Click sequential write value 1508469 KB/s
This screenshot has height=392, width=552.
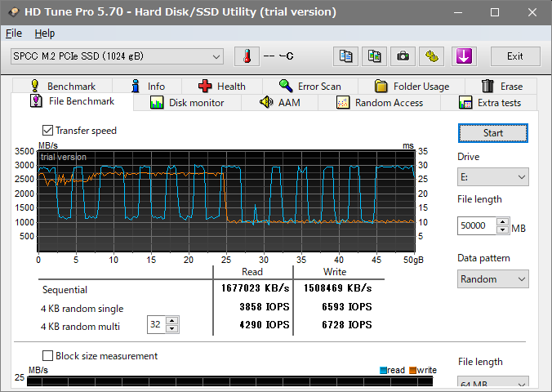338,288
